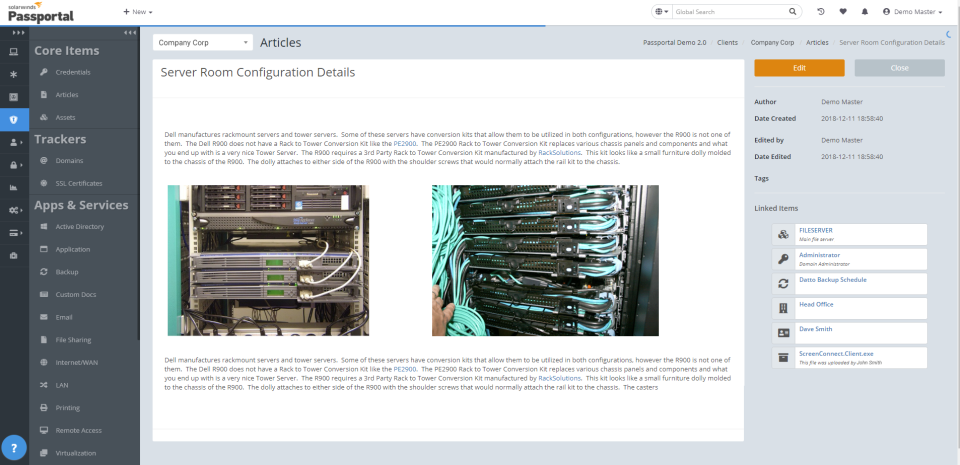Viewport: 960px width, 465px height.
Task: Open the toolbox icon in the left rail
Action: tap(13, 256)
